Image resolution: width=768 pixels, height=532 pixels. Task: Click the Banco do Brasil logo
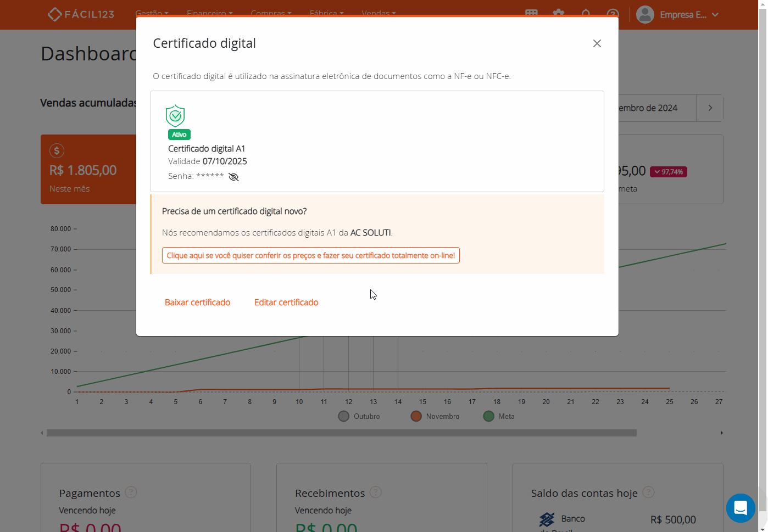pyautogui.click(x=547, y=519)
